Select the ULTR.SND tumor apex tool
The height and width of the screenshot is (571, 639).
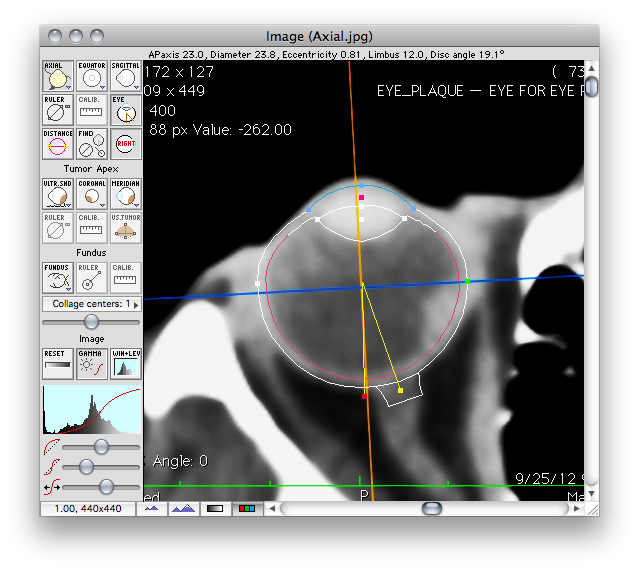[x=57, y=194]
